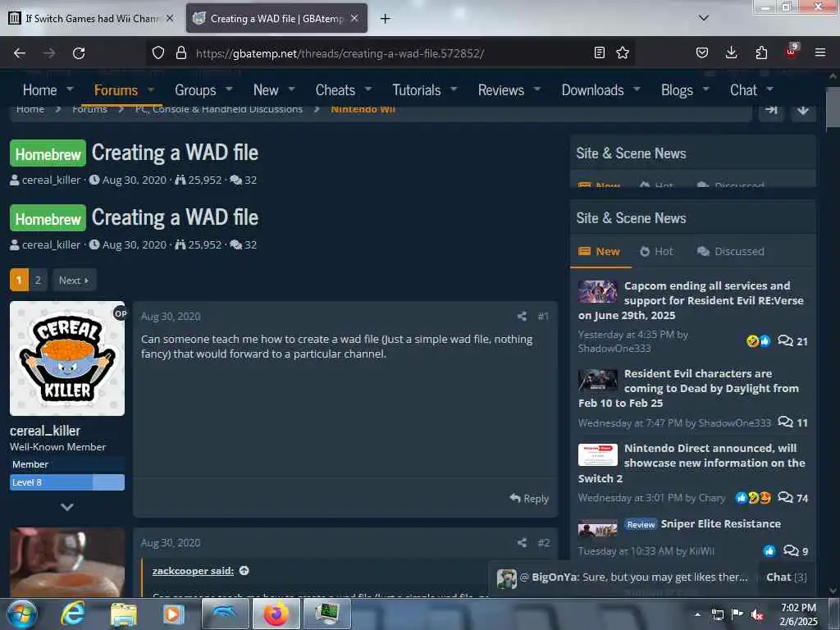Image resolution: width=840 pixels, height=630 pixels.
Task: Open the extensions puzzle icon
Action: tap(761, 52)
